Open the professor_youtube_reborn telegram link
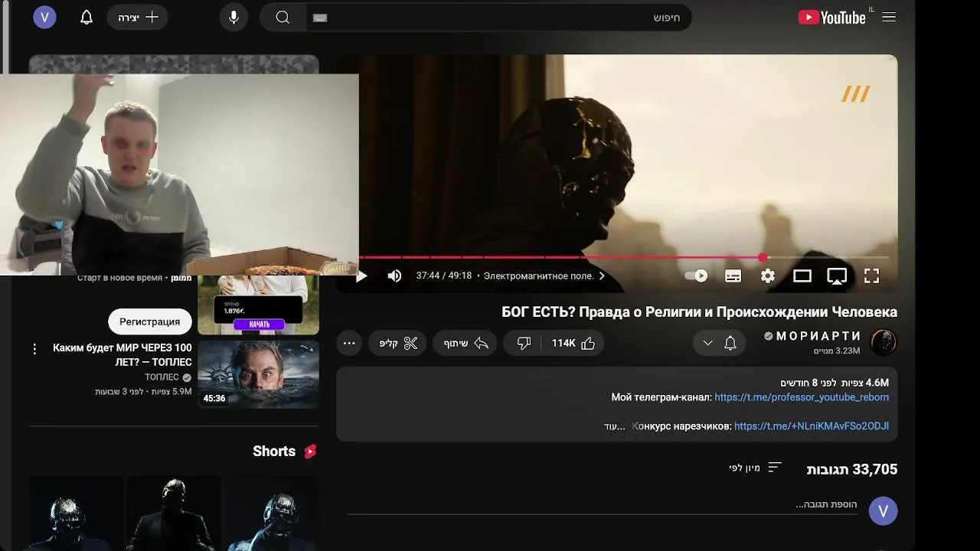This screenshot has height=551, width=980. [802, 397]
